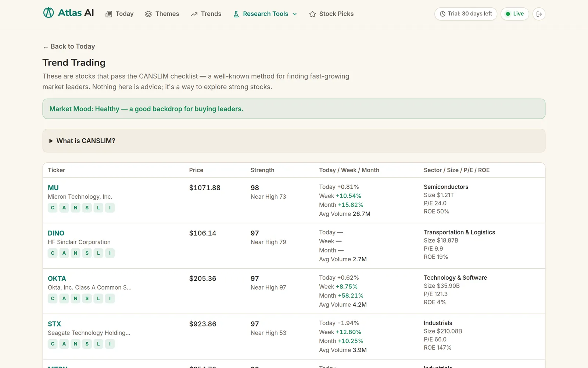This screenshot has height=368, width=588.
Task: Click the N badge in the OKTA row
Action: pos(75,298)
